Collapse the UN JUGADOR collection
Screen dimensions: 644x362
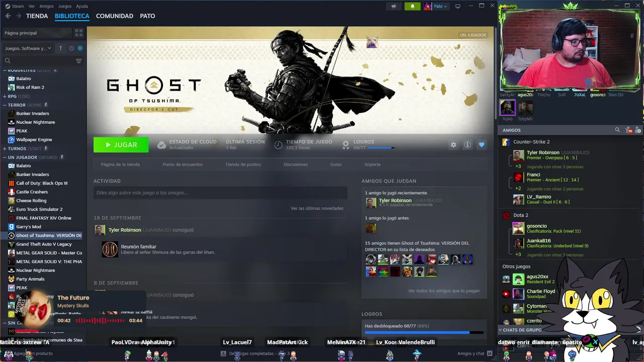coord(4,157)
